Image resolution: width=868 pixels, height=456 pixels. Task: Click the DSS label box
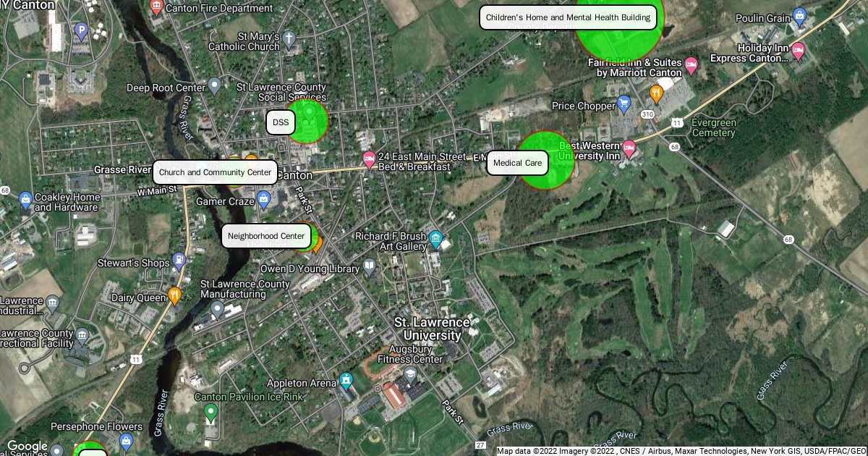click(x=281, y=122)
